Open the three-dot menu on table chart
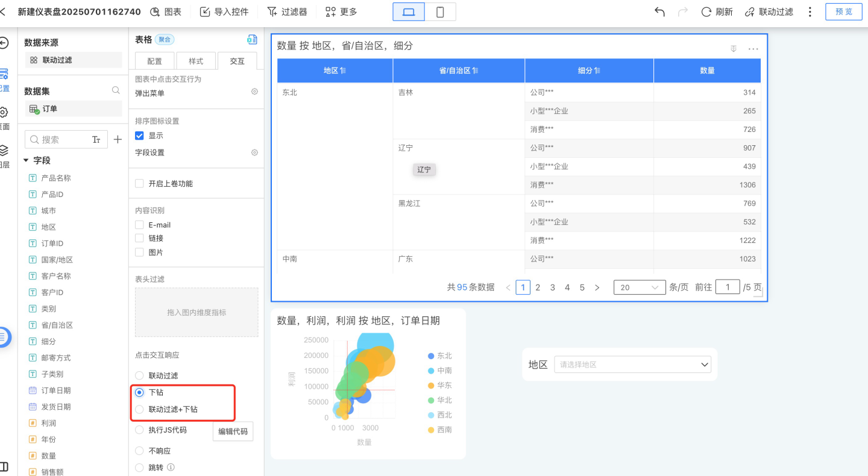 [x=753, y=49]
